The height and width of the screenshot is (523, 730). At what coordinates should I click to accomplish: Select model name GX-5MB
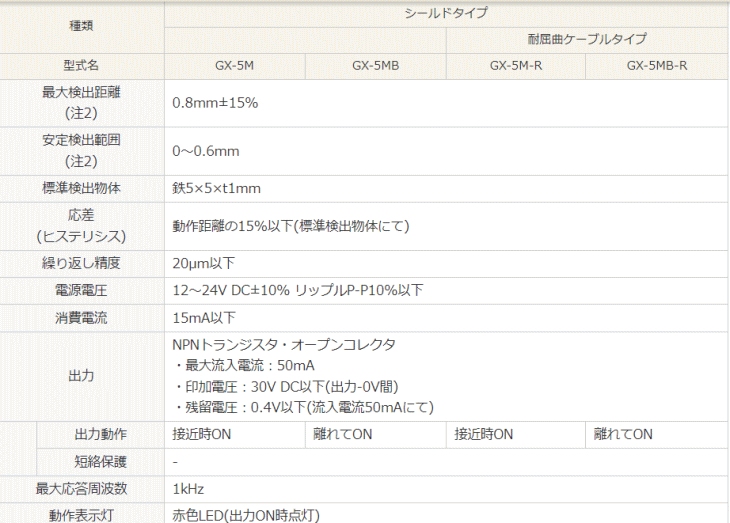tap(375, 66)
